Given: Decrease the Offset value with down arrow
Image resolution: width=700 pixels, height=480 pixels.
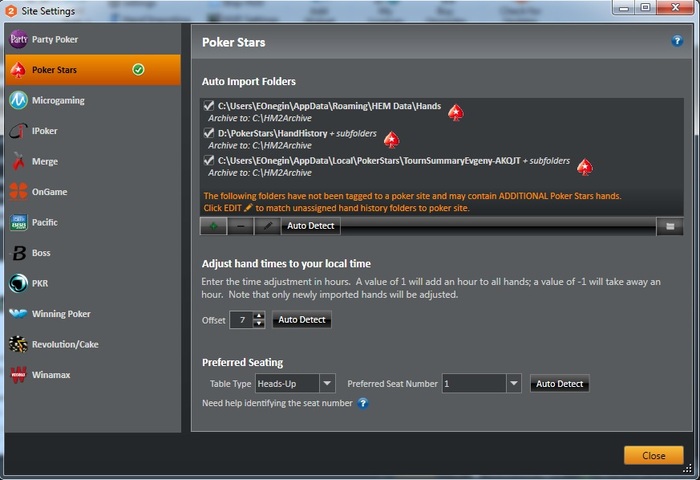Looking at the screenshot, I should point(259,324).
